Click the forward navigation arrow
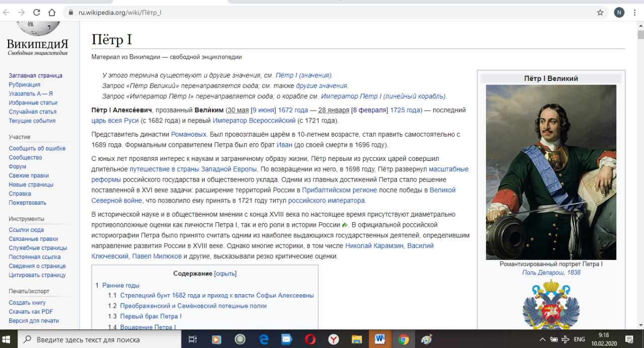 [21, 13]
